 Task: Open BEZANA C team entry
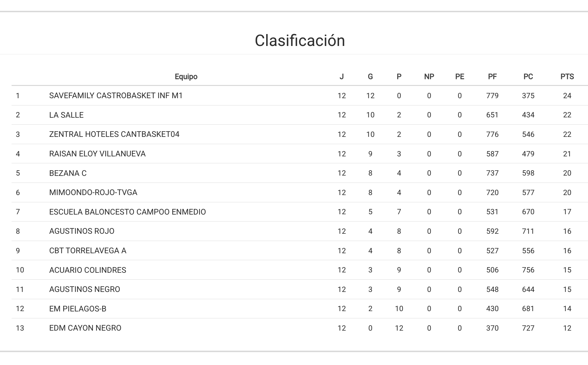pos(68,173)
